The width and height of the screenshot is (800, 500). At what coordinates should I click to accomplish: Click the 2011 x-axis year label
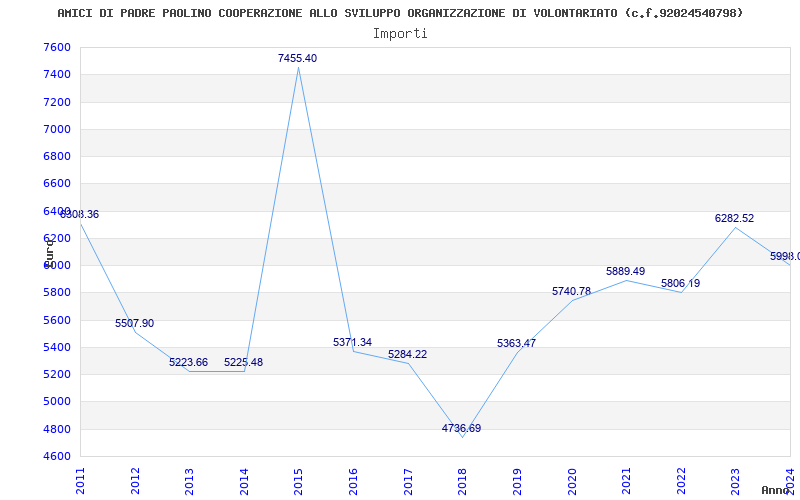click(x=80, y=481)
